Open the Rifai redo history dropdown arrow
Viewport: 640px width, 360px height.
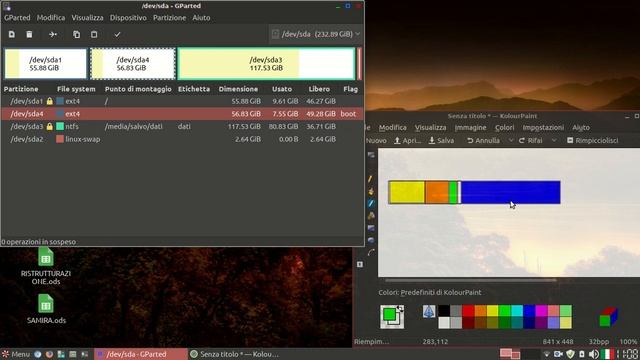pos(554,140)
